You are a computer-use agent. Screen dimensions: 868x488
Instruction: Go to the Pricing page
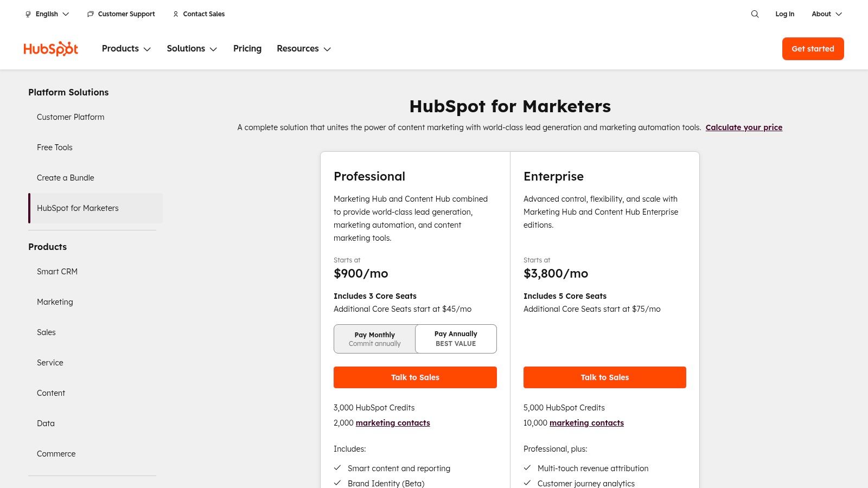(247, 49)
